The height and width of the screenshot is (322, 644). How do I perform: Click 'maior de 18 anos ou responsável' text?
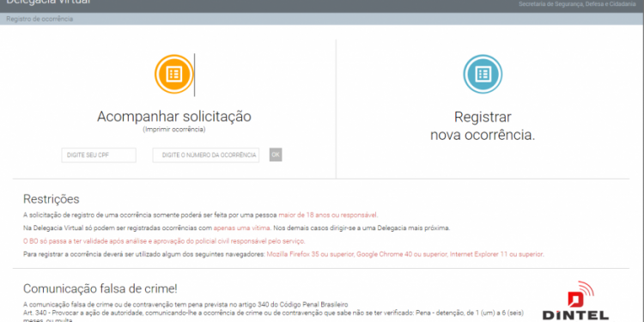(x=328, y=215)
